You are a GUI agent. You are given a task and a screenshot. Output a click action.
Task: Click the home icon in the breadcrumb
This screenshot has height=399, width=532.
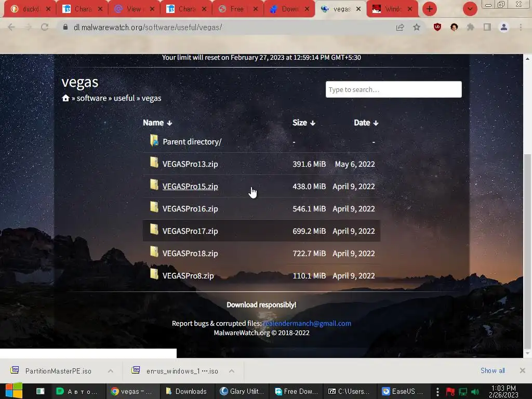point(65,98)
